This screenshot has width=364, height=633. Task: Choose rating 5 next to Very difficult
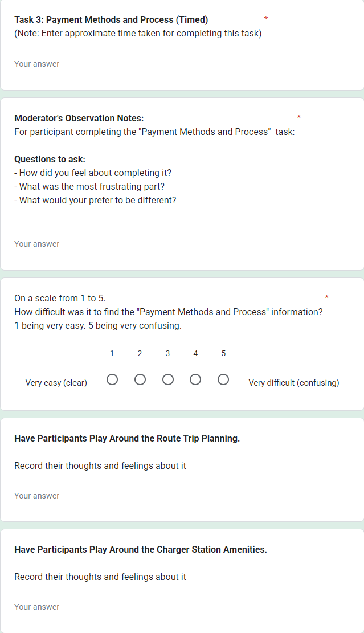coord(223,379)
